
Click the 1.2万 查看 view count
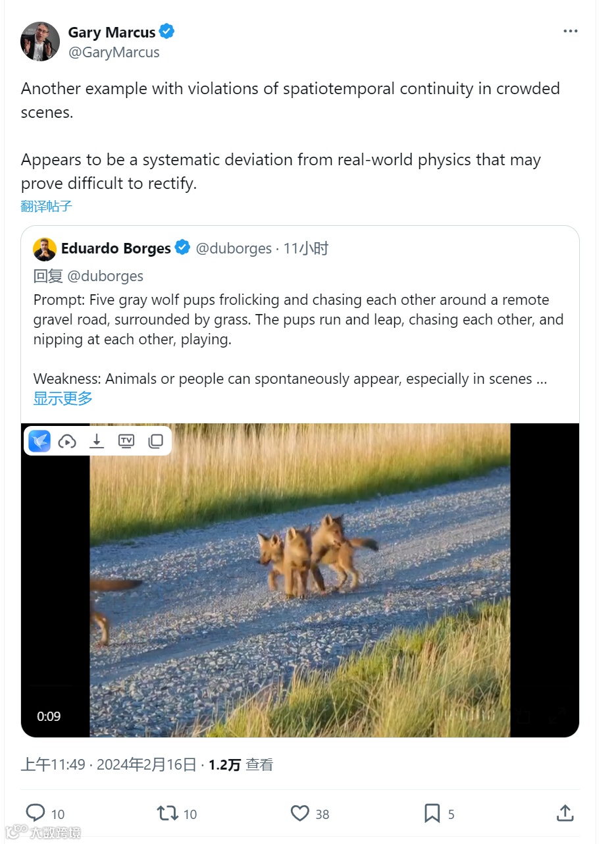(x=240, y=764)
